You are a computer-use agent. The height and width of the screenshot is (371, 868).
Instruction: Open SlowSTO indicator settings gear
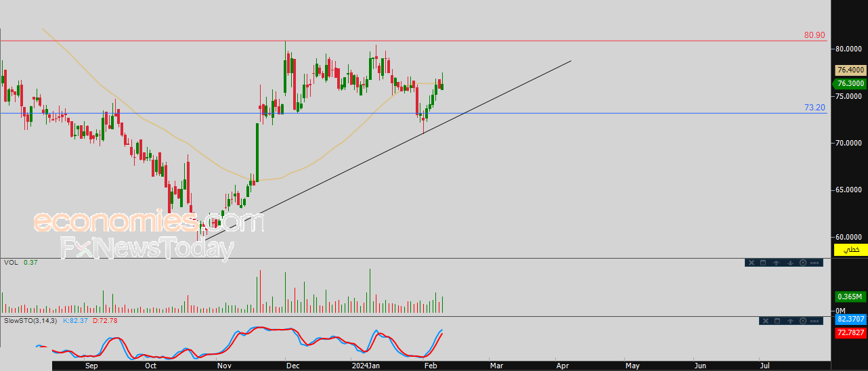pos(803,321)
